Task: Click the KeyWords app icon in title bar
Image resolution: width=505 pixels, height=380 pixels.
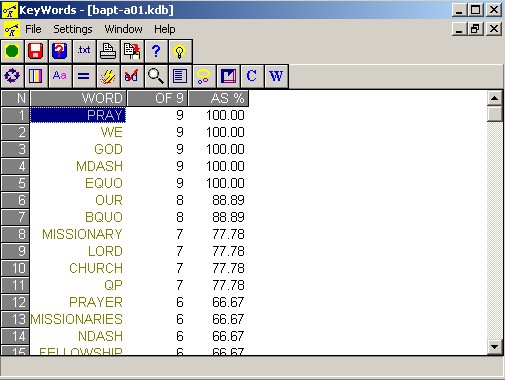Action: point(9,10)
